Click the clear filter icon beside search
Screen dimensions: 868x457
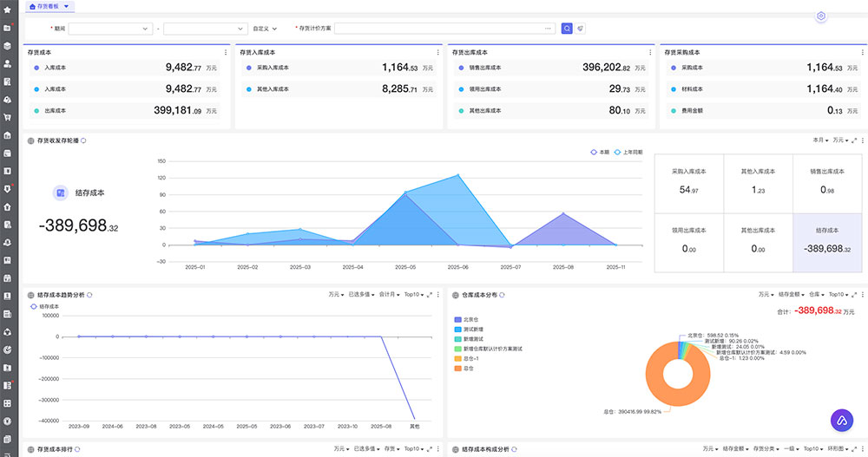(581, 29)
